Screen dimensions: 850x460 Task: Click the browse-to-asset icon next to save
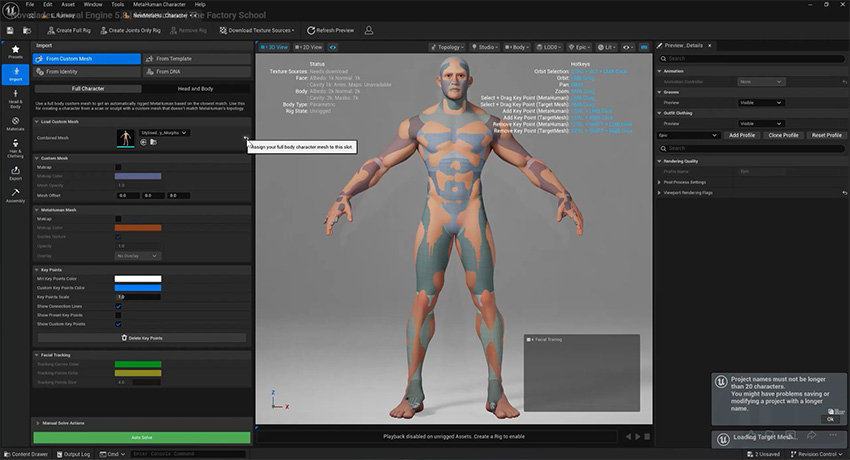[x=27, y=30]
